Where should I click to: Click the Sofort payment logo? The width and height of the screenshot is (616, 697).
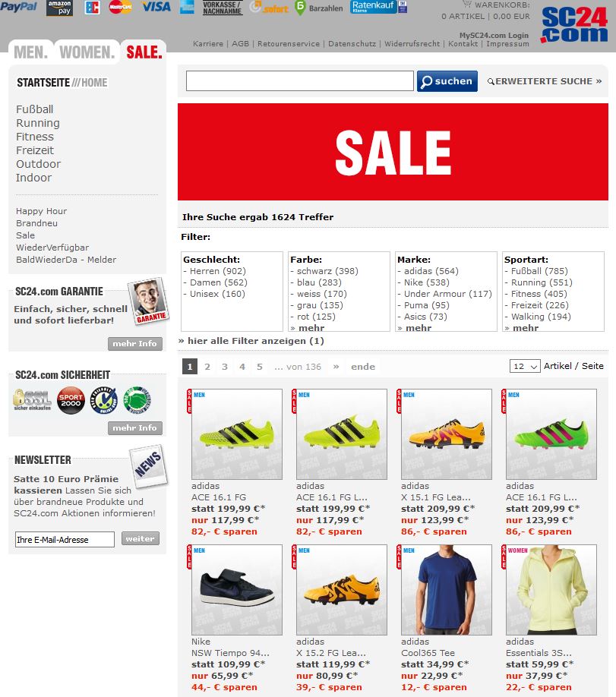pos(269,8)
